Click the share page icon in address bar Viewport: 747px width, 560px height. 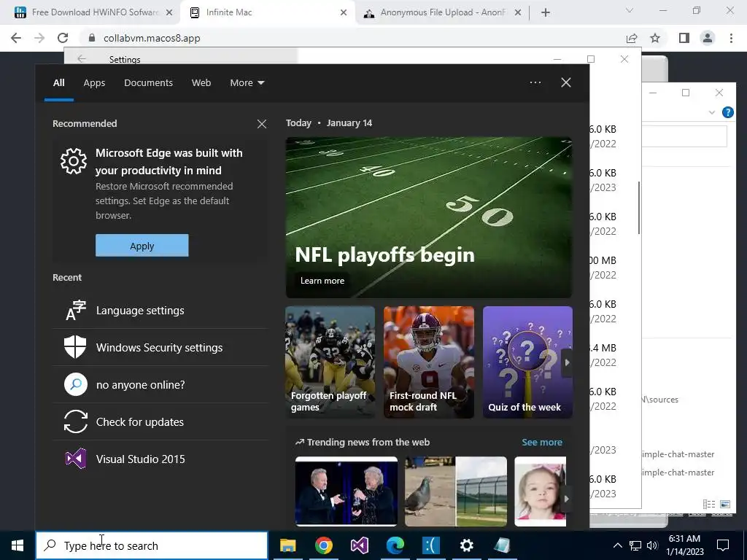coord(632,38)
